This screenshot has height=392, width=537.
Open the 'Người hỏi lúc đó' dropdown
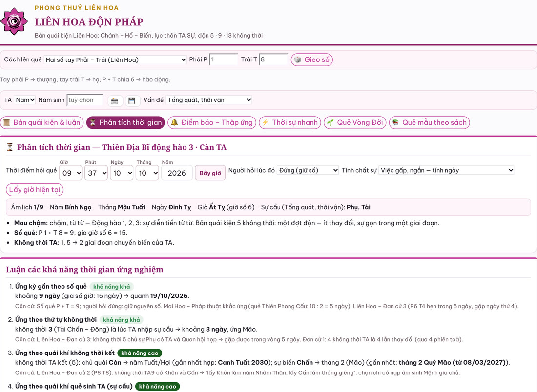tap(308, 170)
